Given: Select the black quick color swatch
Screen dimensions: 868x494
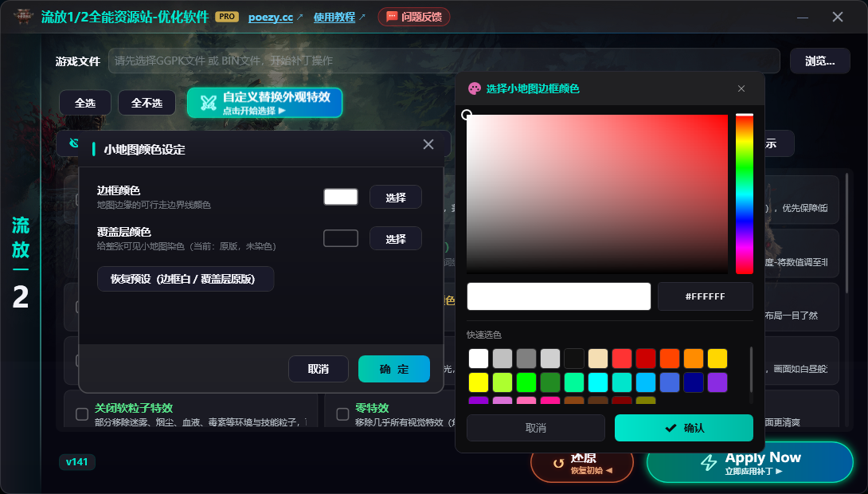Looking at the screenshot, I should coord(574,359).
